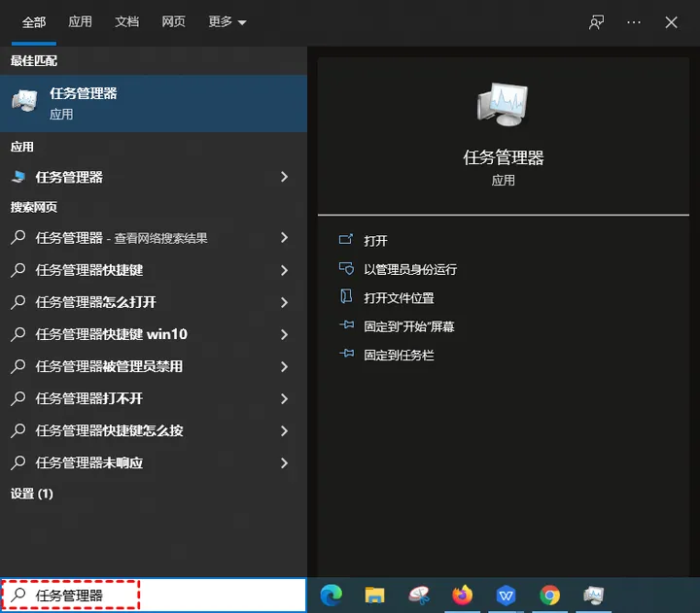The width and height of the screenshot is (700, 613).
Task: Click the Task Manager icon in best match
Action: [x=24, y=101]
